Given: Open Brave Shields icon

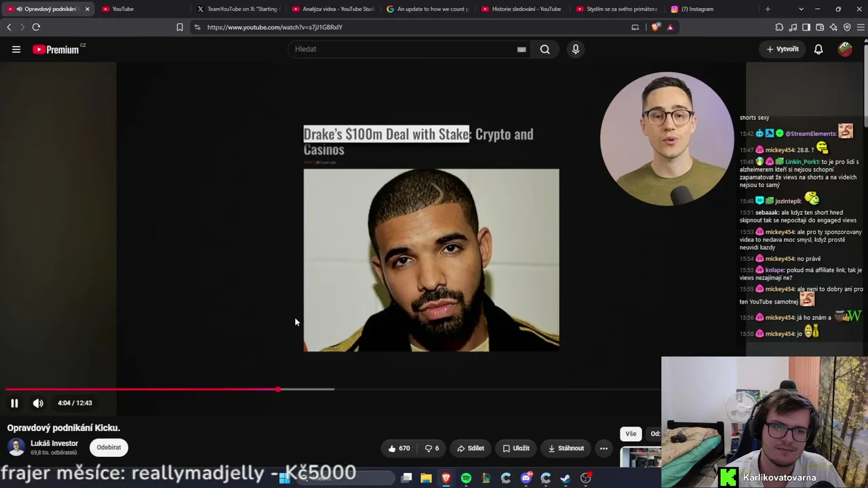Looking at the screenshot, I should pos(656,27).
